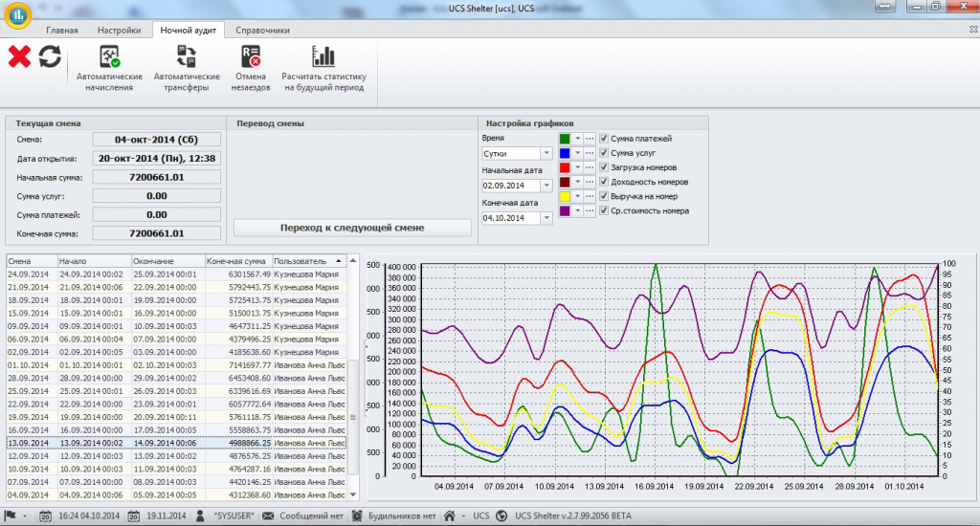Disable Ср.стоимость номера checkbox

604,210
